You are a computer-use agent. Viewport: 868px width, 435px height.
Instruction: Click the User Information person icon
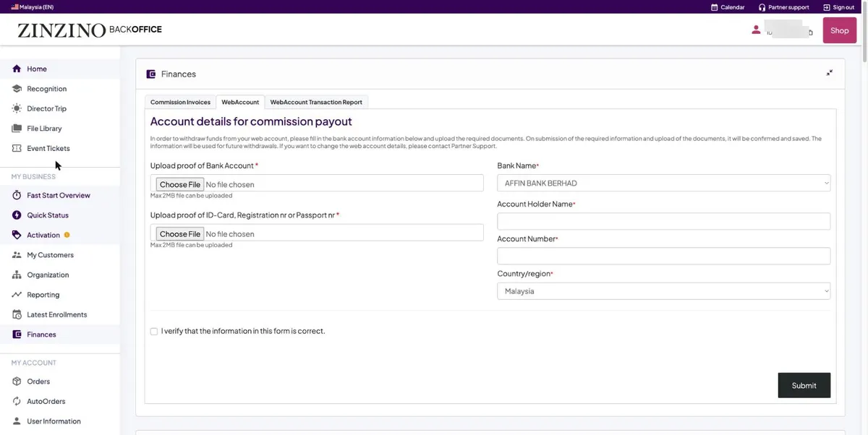tap(17, 421)
